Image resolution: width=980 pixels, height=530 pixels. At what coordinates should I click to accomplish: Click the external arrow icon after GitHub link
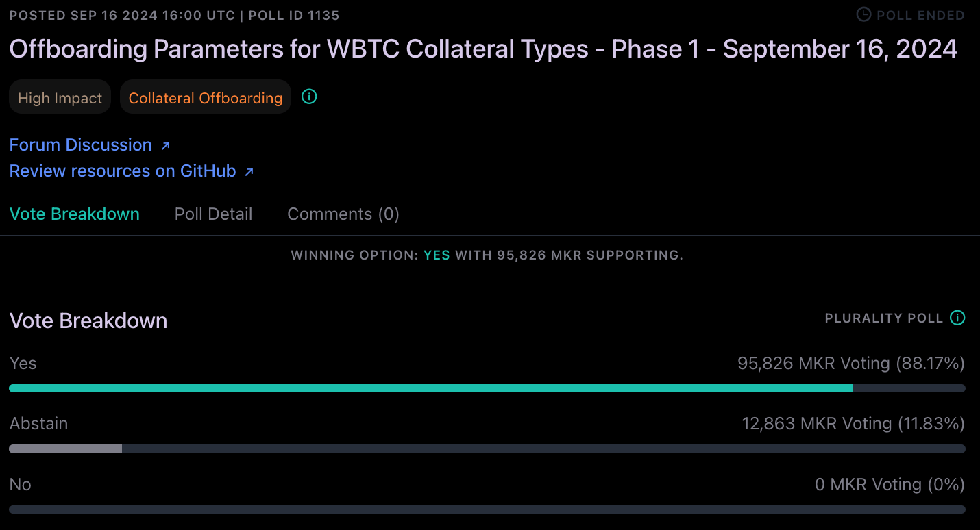click(249, 172)
